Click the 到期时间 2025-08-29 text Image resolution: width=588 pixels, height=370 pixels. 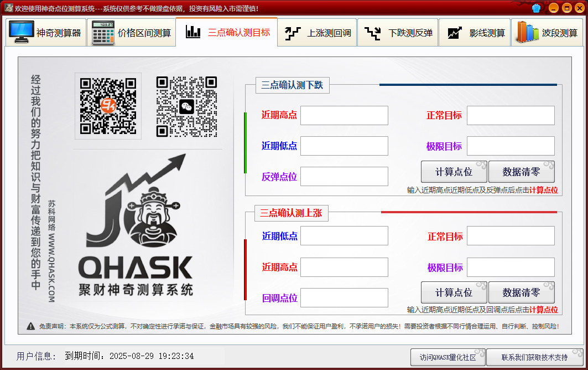pyautogui.click(x=129, y=356)
